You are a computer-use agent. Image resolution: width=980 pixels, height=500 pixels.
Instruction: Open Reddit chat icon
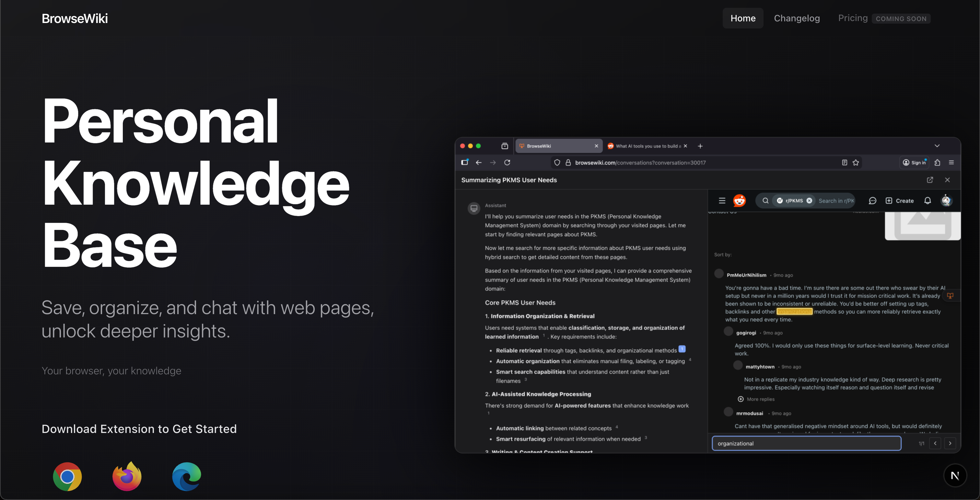873,201
